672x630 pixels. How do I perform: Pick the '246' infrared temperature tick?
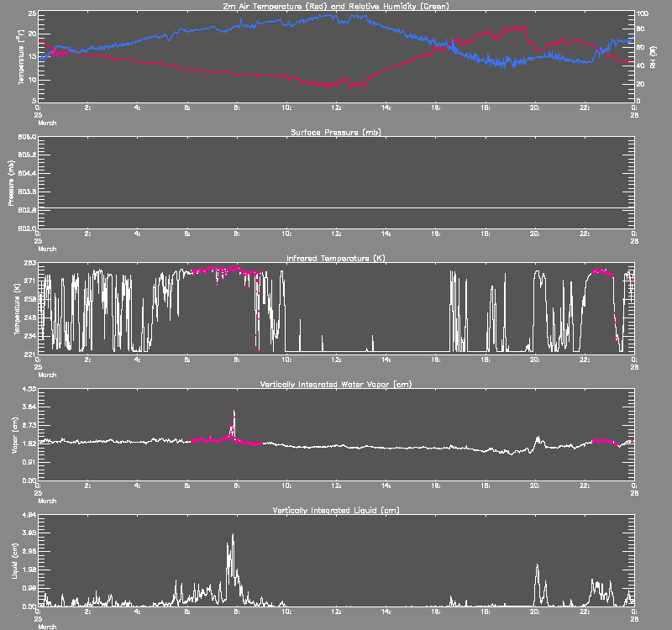coord(31,318)
